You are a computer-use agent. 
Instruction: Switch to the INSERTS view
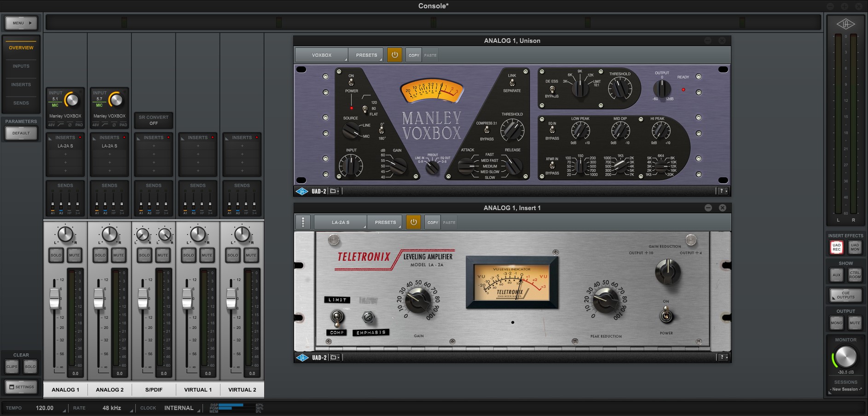[x=21, y=84]
